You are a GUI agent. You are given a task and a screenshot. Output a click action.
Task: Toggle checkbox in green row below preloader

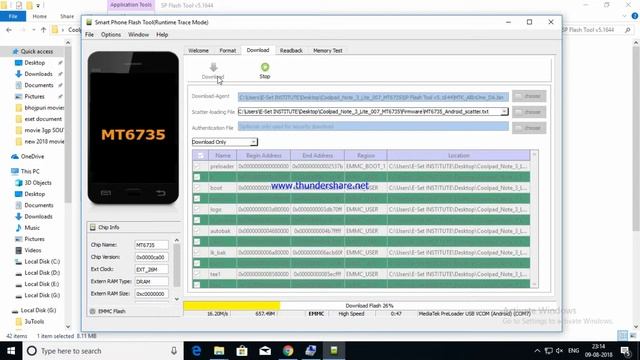click(197, 177)
